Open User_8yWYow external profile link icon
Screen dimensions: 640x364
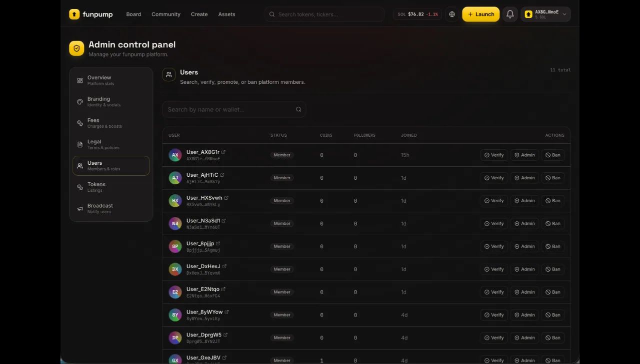[x=227, y=312]
